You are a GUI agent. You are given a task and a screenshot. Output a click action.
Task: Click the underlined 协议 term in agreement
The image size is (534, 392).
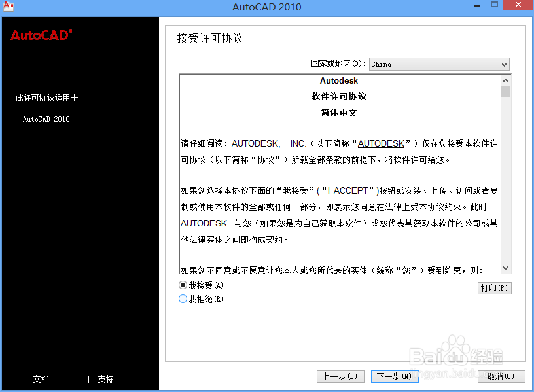coord(266,160)
